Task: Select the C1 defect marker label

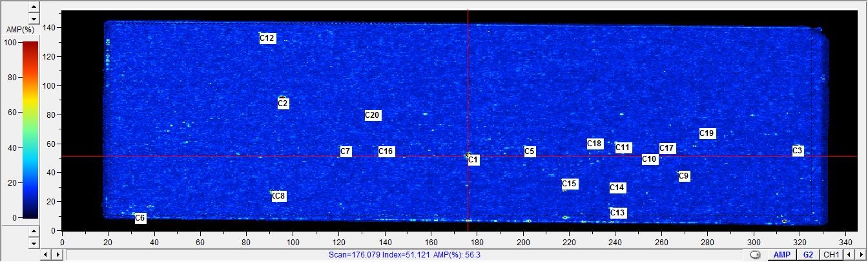Action: coord(473,160)
